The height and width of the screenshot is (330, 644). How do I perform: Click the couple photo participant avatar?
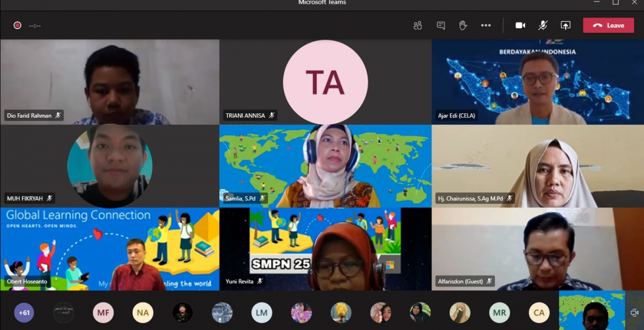(x=380, y=313)
